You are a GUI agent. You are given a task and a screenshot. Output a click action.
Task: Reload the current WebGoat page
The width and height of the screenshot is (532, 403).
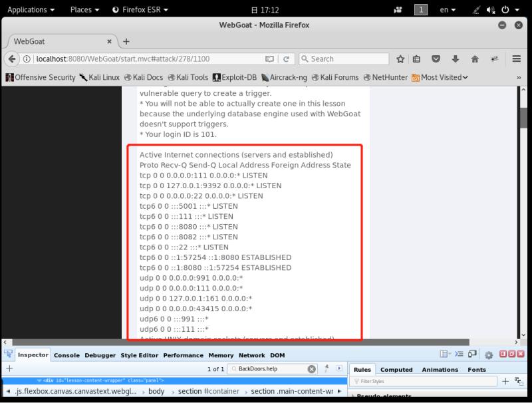(286, 59)
